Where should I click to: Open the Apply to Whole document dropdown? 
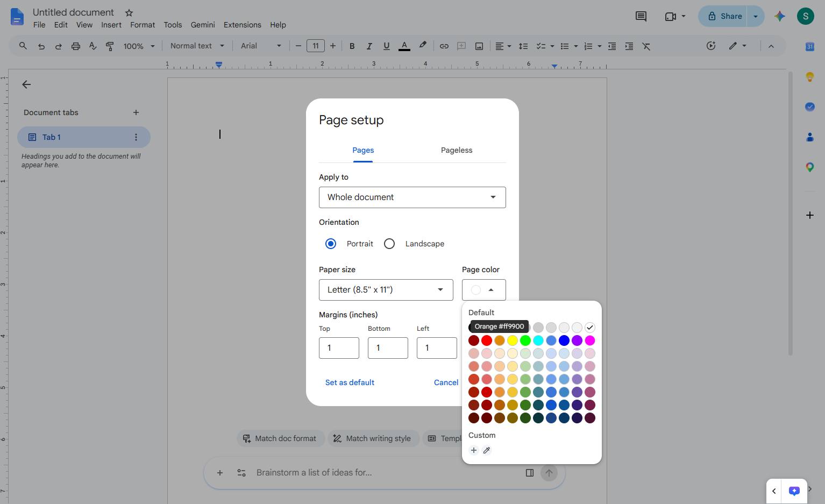(x=413, y=197)
